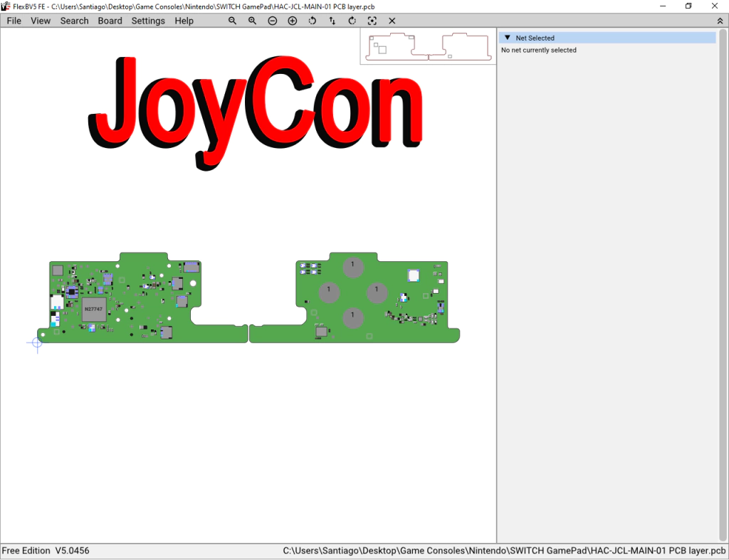Open the View menu
The width and height of the screenshot is (729, 560).
(x=41, y=21)
